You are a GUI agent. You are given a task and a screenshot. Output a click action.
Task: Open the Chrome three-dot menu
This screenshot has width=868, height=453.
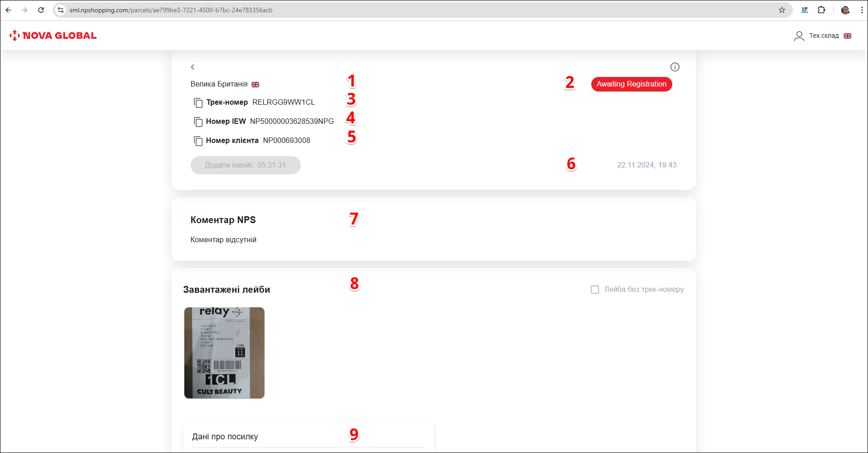(862, 10)
